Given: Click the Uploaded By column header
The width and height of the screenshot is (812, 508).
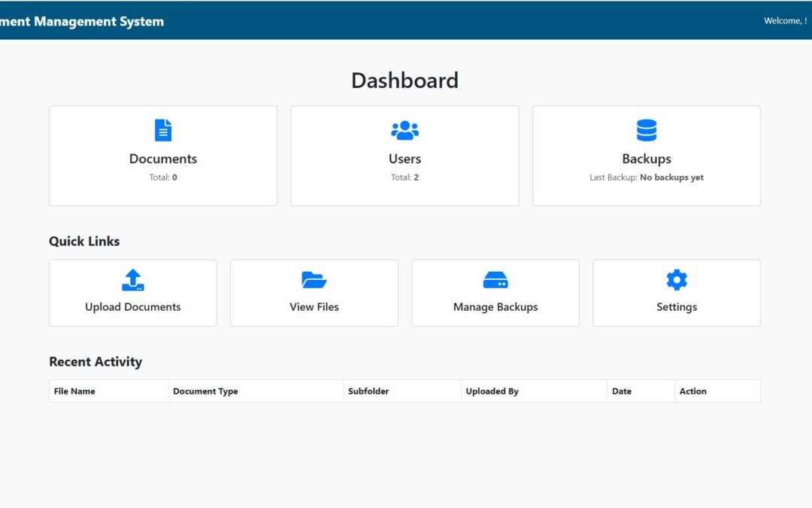Looking at the screenshot, I should click(492, 391).
